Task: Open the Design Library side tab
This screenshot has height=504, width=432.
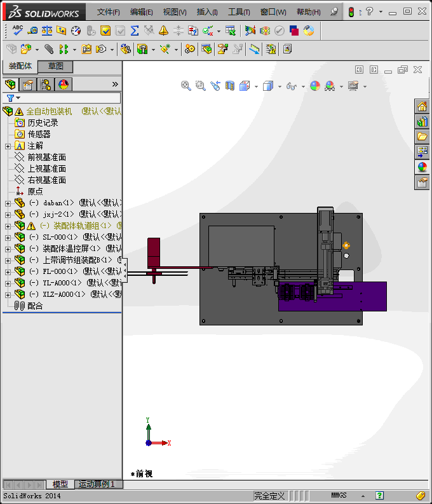Action: 422,121
